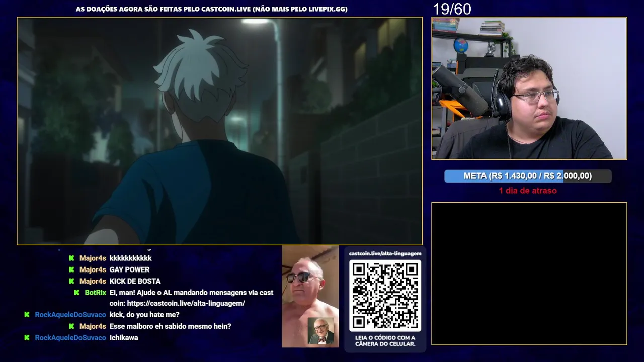Click the 'KICK DE BOSTA' chat message
Screen dimensions: 644x362
(x=135, y=281)
